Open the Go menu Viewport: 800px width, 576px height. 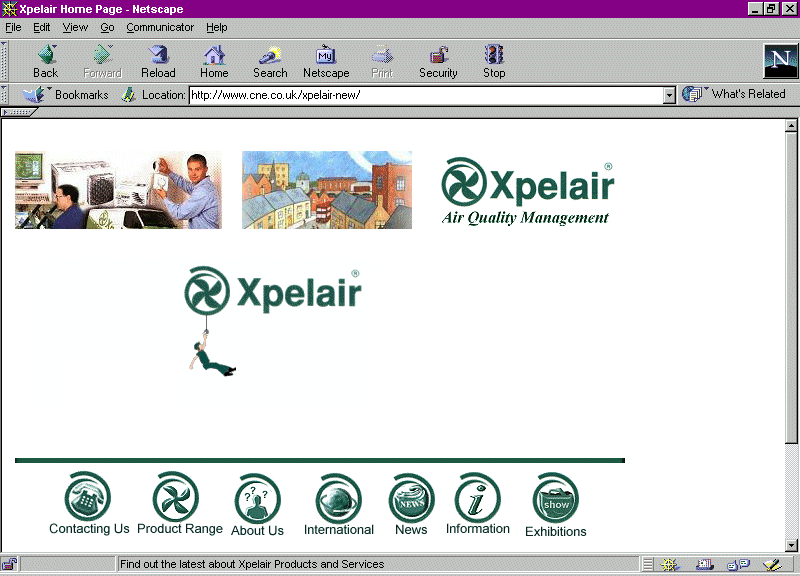[107, 28]
